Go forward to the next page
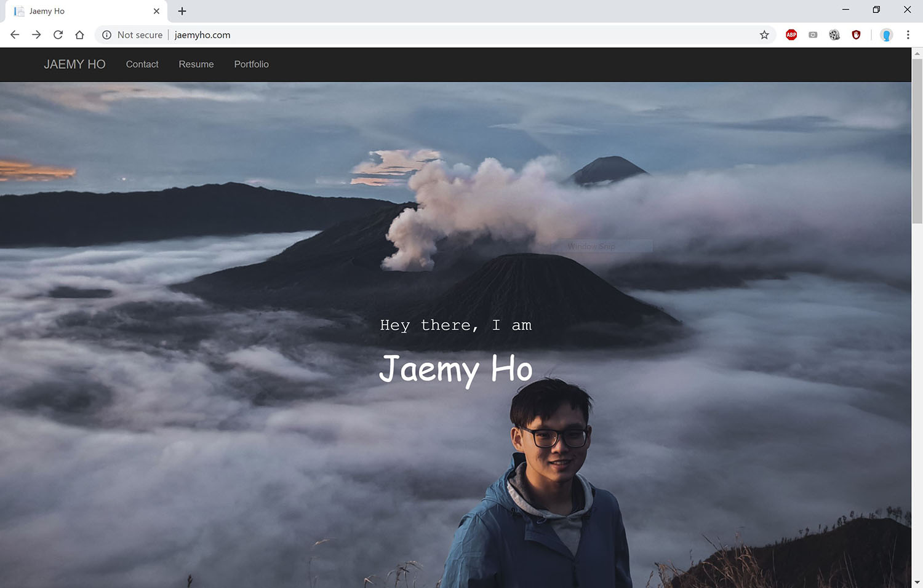923x588 pixels. click(36, 35)
